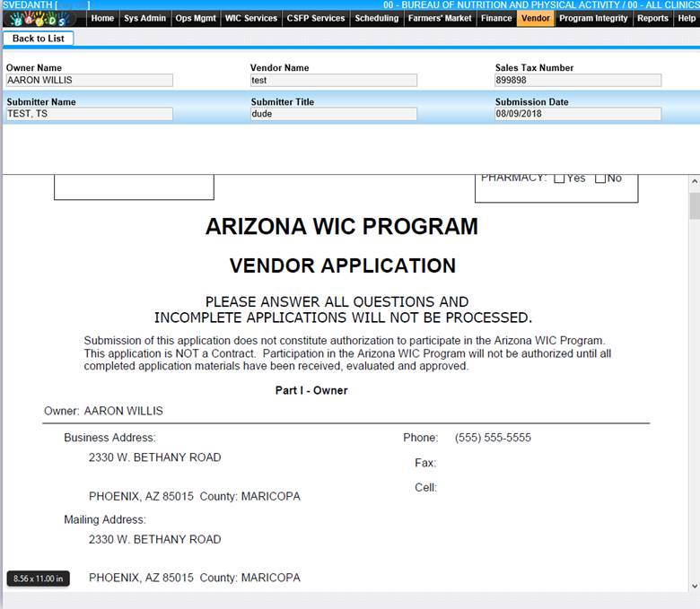Click the Back to List button
The image size is (700, 609).
[x=39, y=39]
